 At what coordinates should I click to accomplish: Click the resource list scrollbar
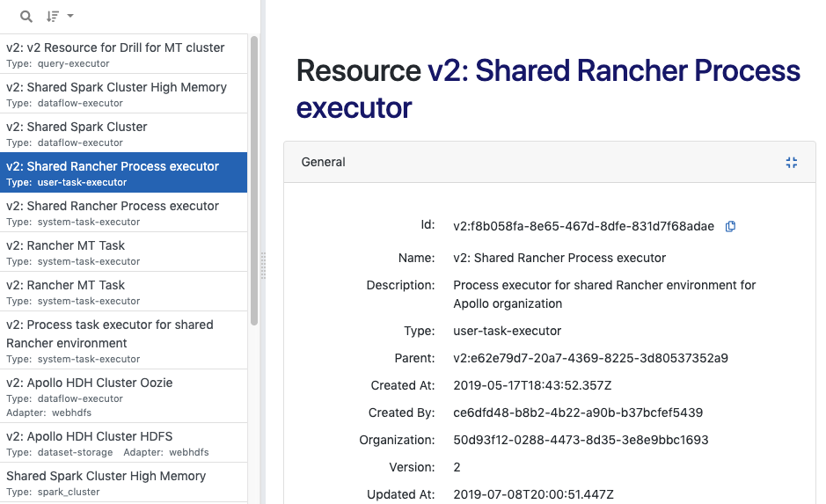point(254,180)
